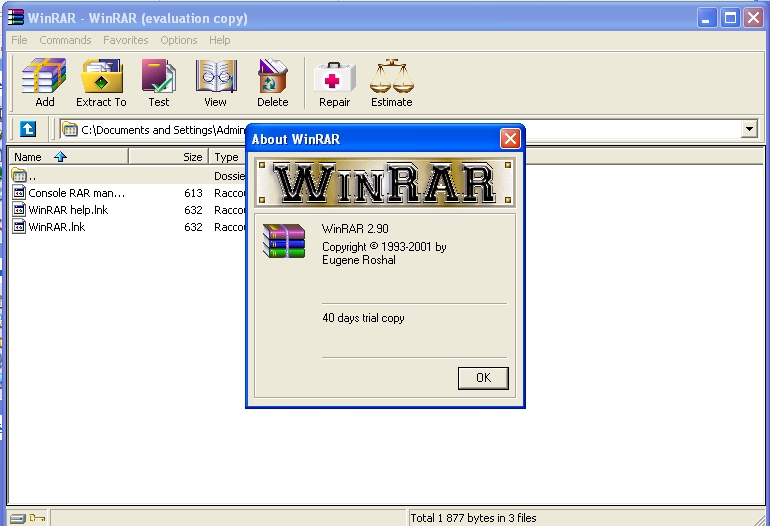Click 'Copyright © 1993-2001 by' text

[384, 247]
